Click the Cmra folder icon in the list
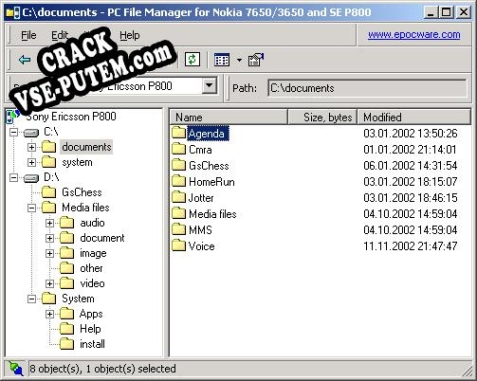This screenshot has height=381, width=477. tap(179, 149)
